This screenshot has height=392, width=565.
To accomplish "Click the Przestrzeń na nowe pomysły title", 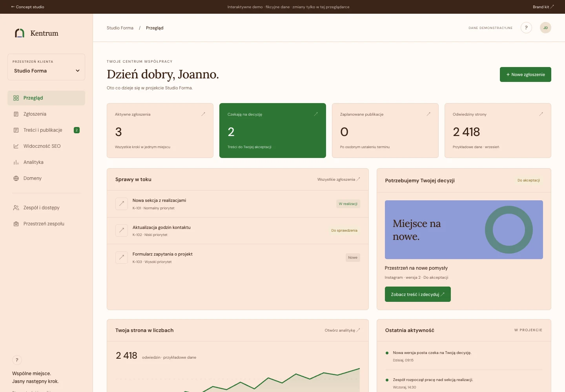I will pyautogui.click(x=416, y=268).
